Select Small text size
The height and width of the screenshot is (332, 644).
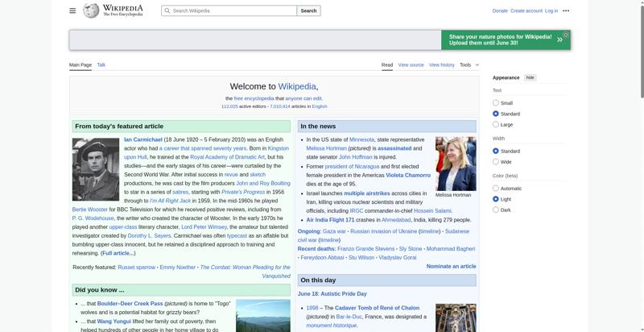(496, 102)
